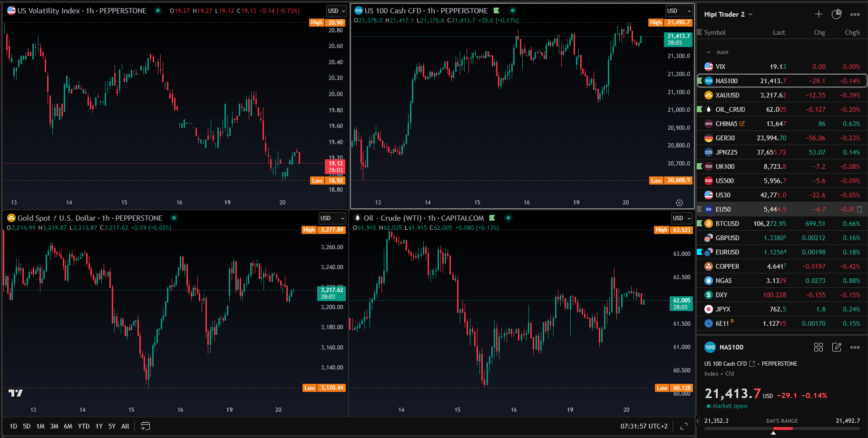868x438 pixels.
Task: Select the 1M time range
Action: 40,426
